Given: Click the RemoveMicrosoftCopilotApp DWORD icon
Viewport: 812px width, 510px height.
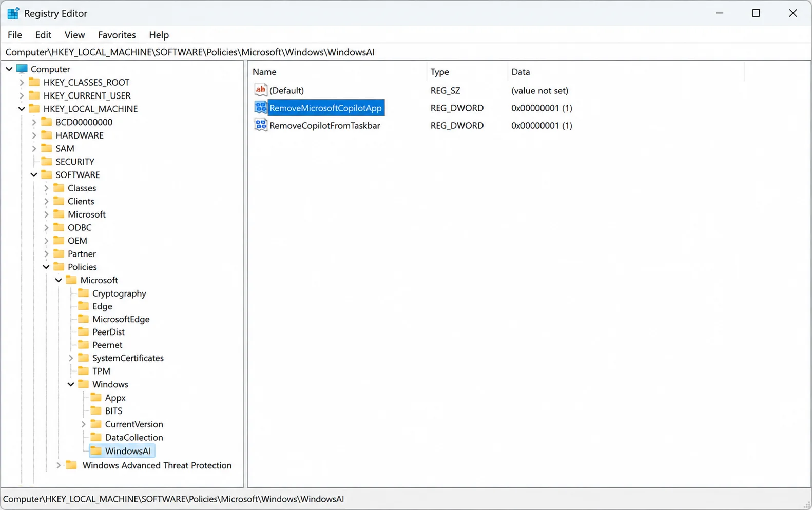Looking at the screenshot, I should pos(261,108).
